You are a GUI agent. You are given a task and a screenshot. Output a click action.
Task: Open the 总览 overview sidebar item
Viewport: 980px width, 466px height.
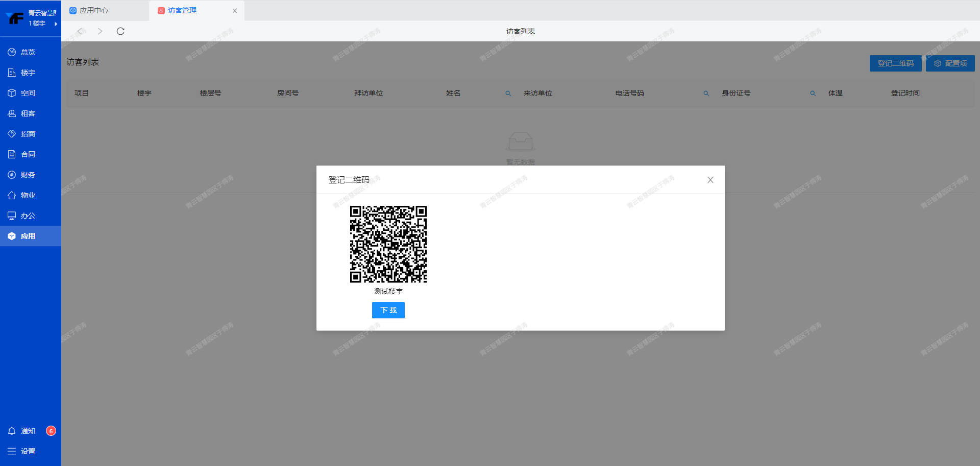click(28, 52)
